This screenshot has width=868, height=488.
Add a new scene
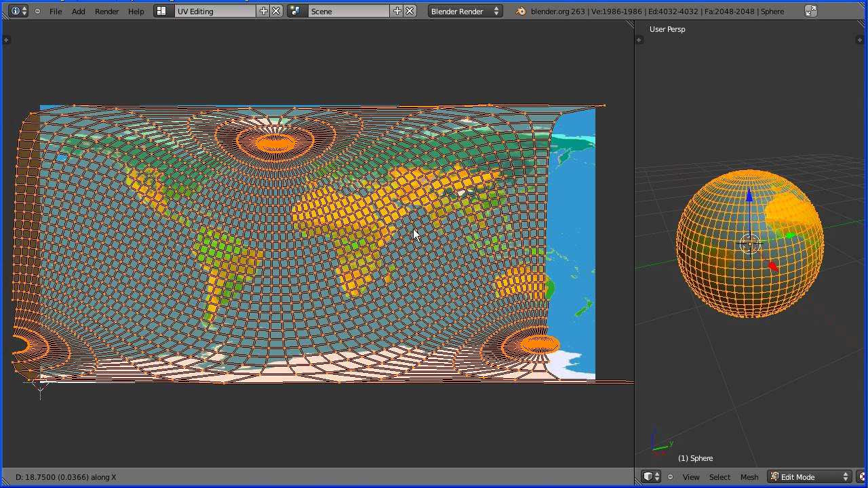(x=397, y=11)
